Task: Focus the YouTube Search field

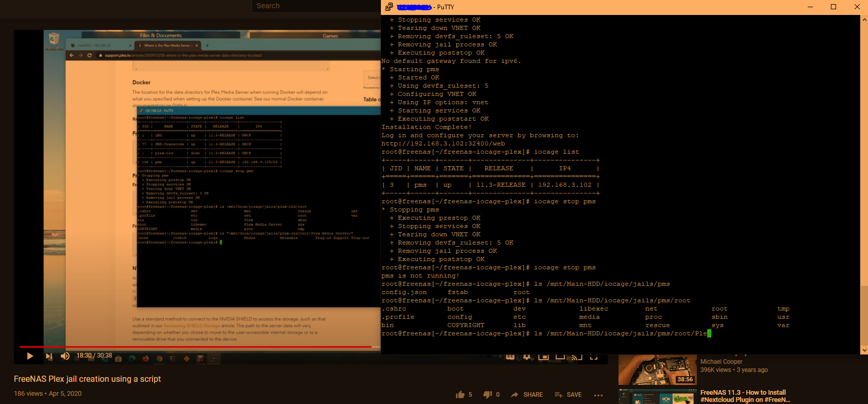Action: 315,6
